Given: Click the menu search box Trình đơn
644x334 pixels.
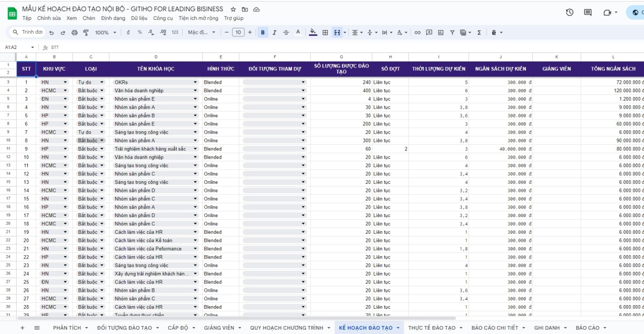Looking at the screenshot, I should coord(27,33).
